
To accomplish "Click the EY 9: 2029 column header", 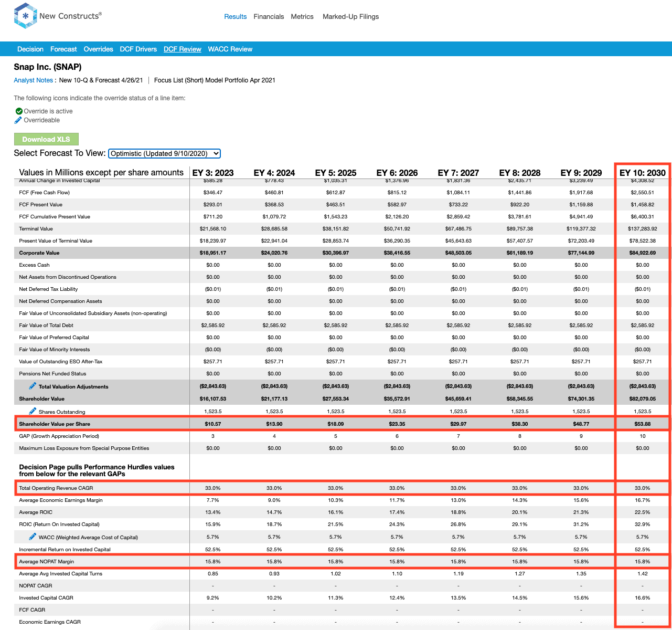I will click(581, 173).
